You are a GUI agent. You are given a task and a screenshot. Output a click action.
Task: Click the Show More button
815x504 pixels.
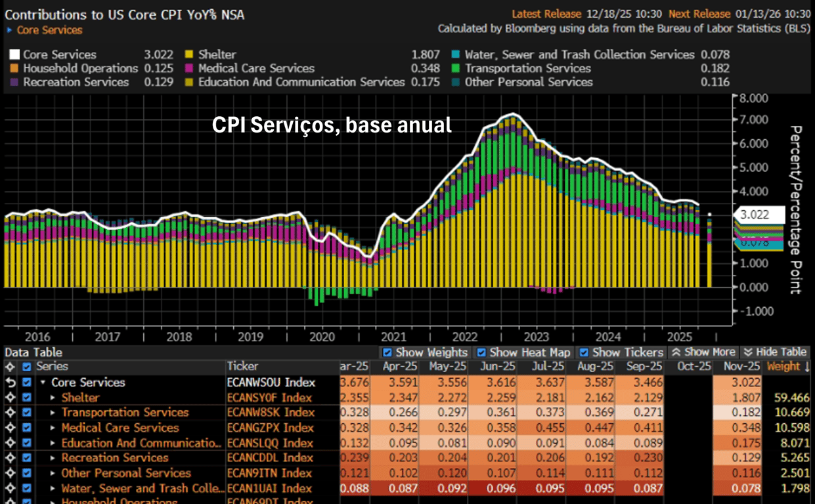tap(703, 352)
